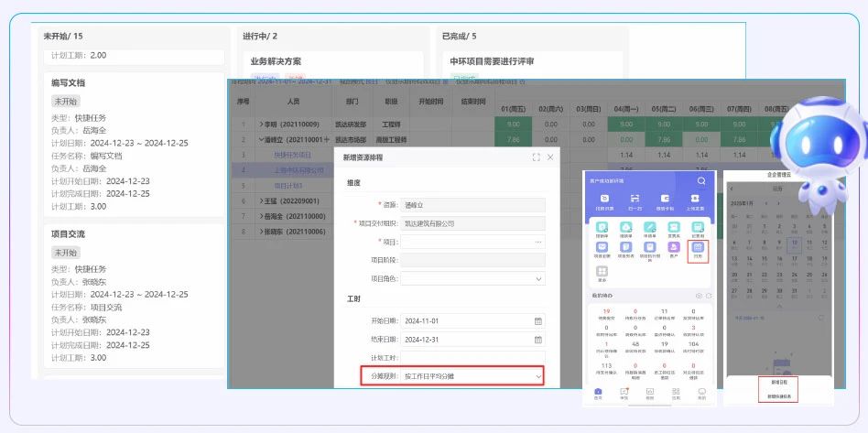The width and height of the screenshot is (868, 433).
Task: Choose 新增快捷任务 in the bottom sheet
Action: [x=778, y=395]
